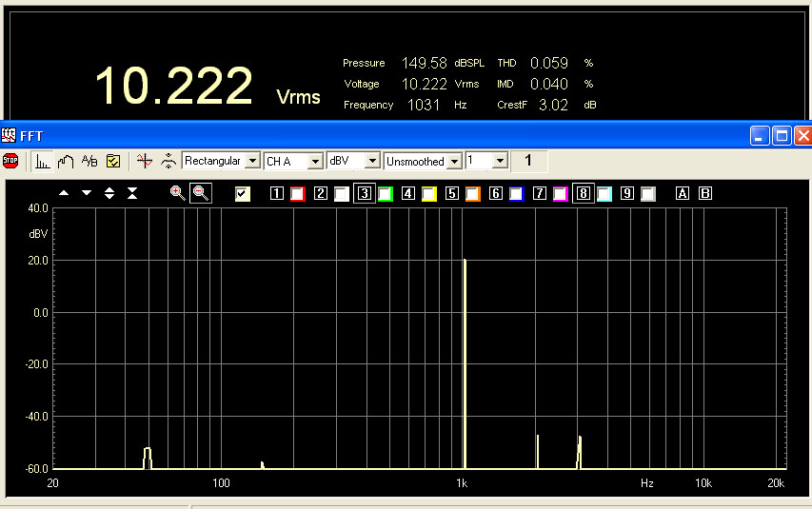812x509 pixels.
Task: Select the spectrum bar graph view icon
Action: coord(43,161)
